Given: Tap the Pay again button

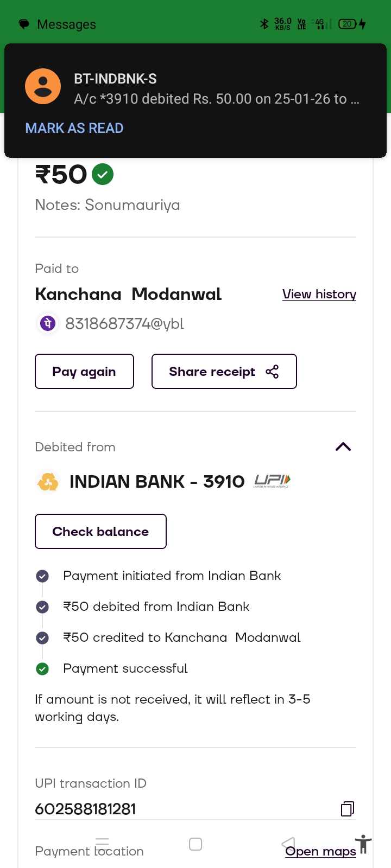Looking at the screenshot, I should 84,372.
